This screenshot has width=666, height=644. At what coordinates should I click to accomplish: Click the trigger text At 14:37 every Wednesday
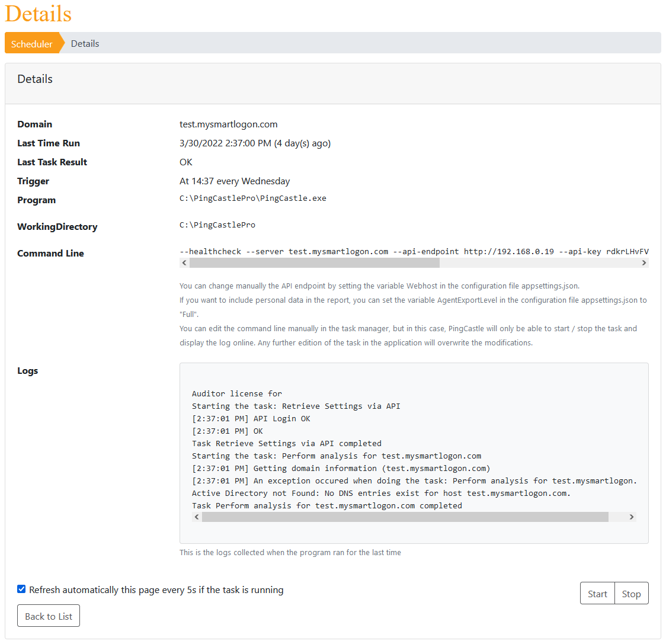pyautogui.click(x=235, y=181)
